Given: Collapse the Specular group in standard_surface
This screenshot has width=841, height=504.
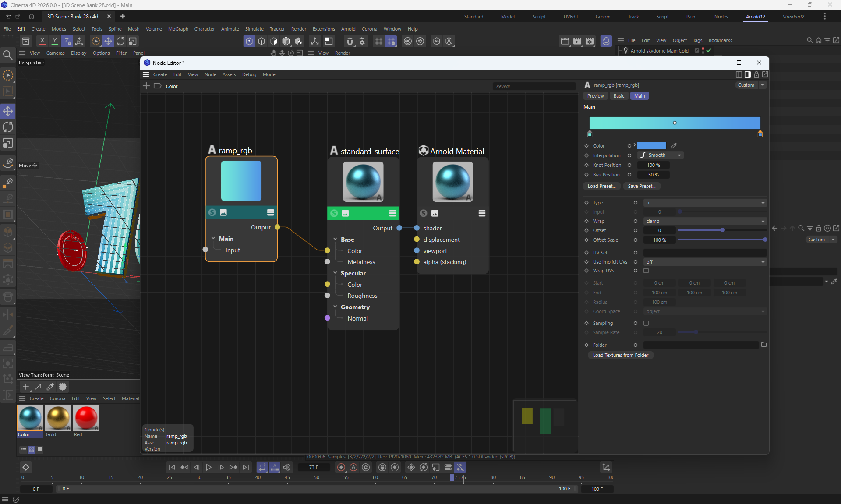Looking at the screenshot, I should pos(335,273).
